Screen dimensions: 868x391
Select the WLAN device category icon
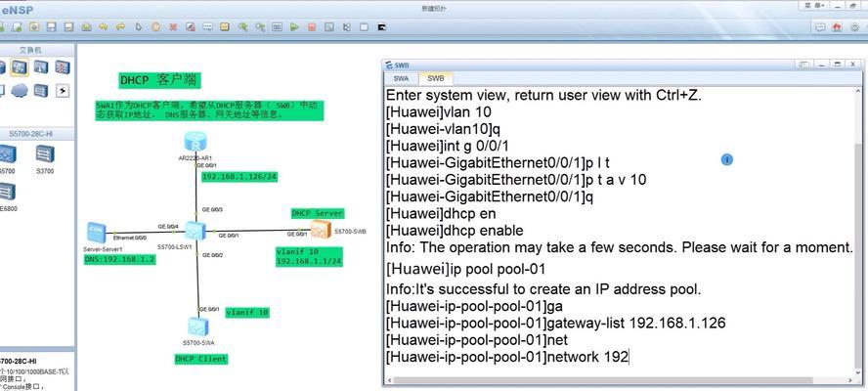pos(41,67)
